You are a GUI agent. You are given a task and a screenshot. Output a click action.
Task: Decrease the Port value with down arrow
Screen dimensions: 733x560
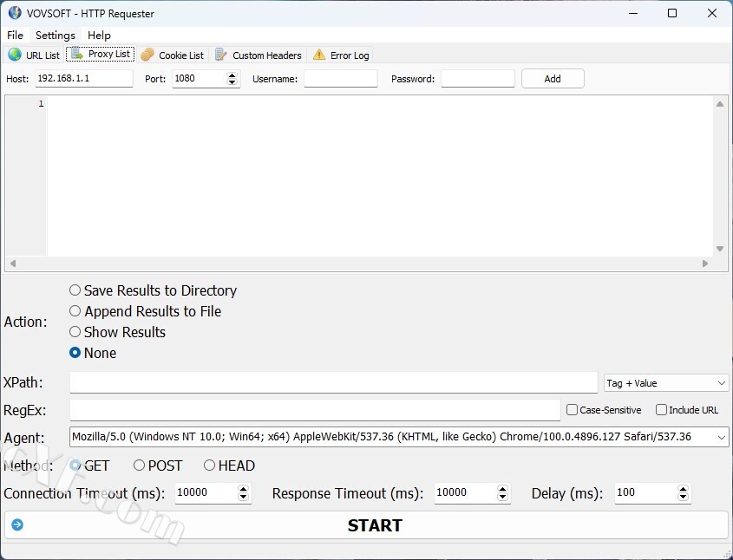232,82
